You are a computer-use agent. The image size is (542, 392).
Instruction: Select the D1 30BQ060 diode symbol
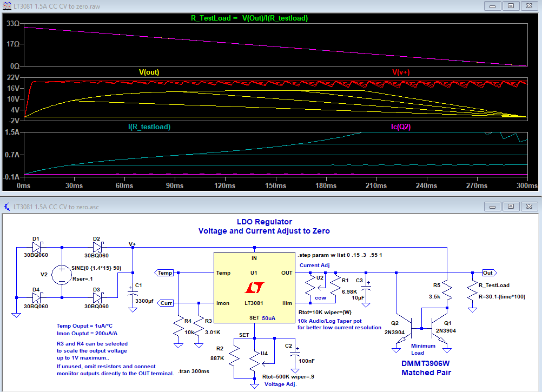click(37, 247)
